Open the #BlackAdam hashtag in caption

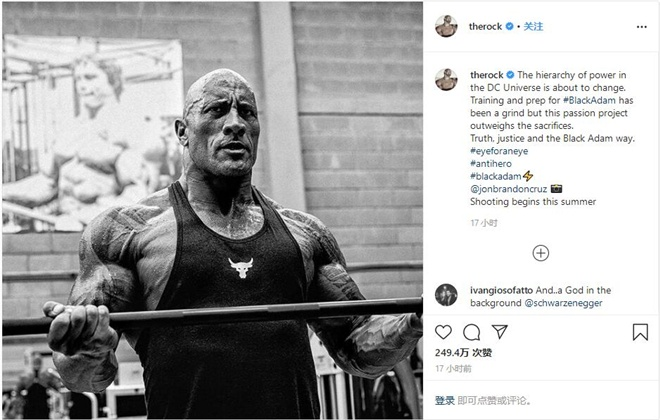tap(589, 100)
